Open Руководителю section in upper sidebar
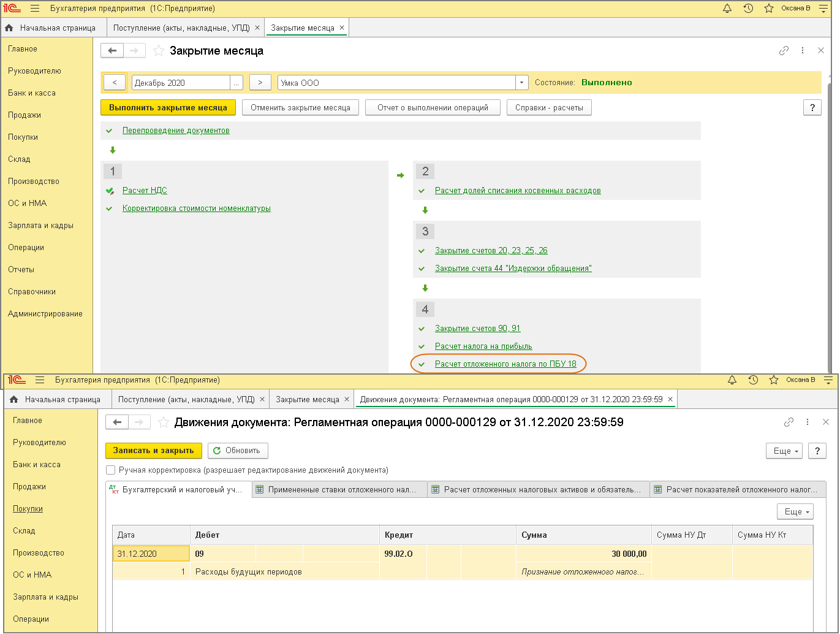 35,71
